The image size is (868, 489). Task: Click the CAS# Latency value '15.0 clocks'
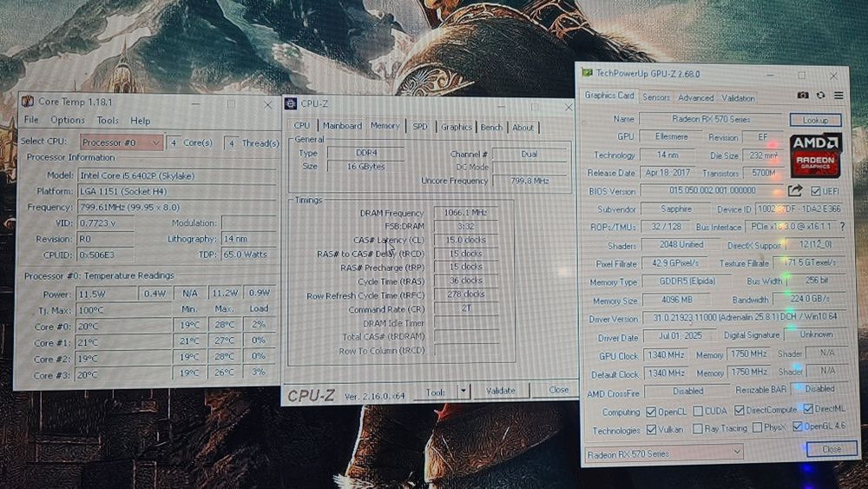[x=465, y=240]
